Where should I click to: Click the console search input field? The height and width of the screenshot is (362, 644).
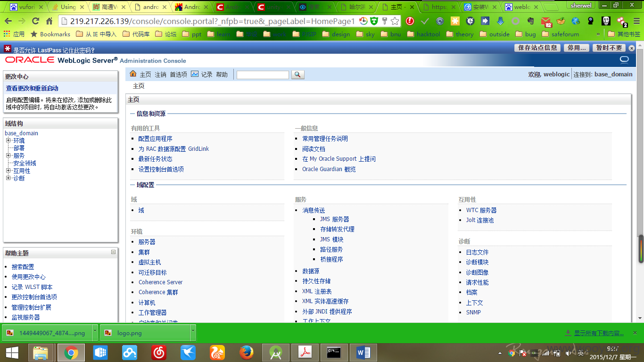(263, 75)
